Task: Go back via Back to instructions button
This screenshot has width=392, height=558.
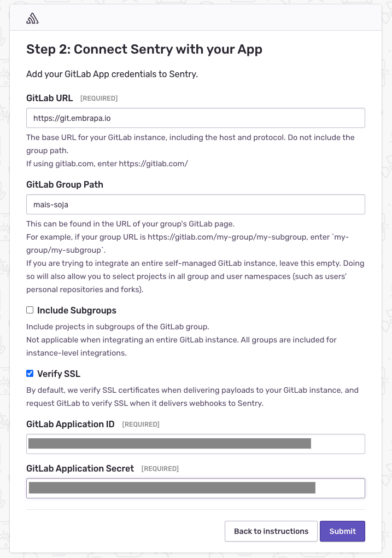Action: (x=271, y=531)
